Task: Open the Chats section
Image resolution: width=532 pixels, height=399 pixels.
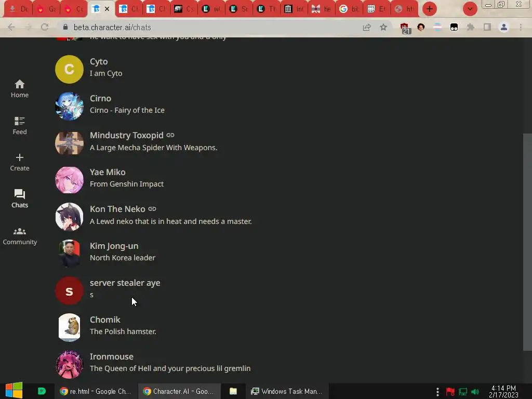Action: [20, 198]
